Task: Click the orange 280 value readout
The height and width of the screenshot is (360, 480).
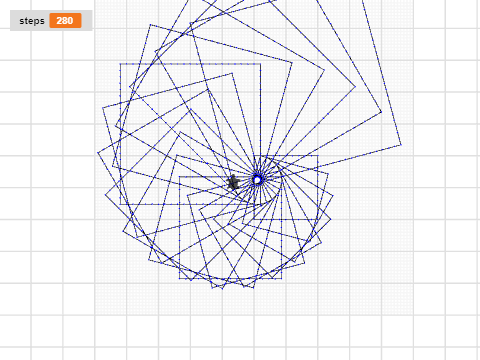Action: pos(65,21)
